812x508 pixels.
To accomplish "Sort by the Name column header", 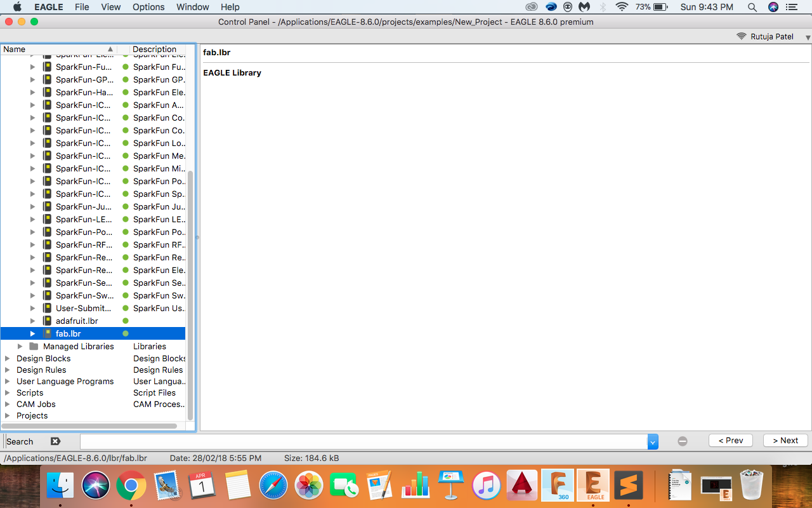I will (59, 49).
